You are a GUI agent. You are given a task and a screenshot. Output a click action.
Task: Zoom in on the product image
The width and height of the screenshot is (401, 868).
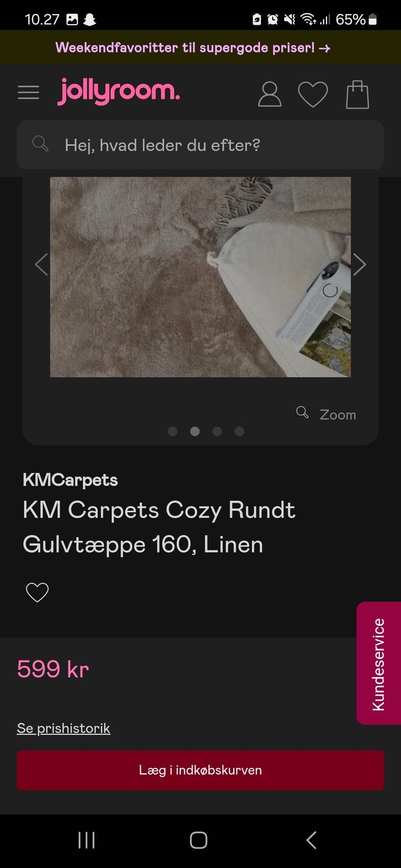pos(326,414)
